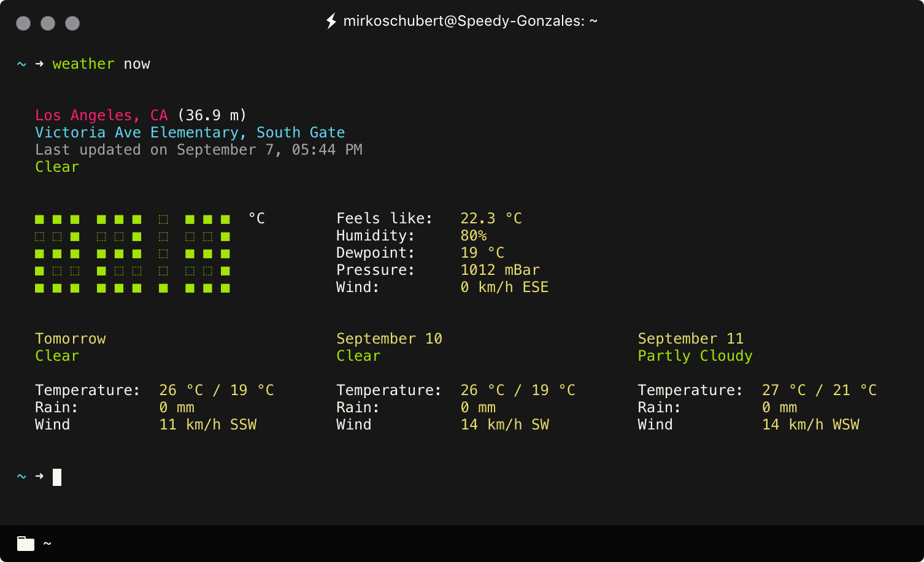This screenshot has height=562, width=924.
Task: Select the weather command text
Action: pyautogui.click(x=83, y=64)
